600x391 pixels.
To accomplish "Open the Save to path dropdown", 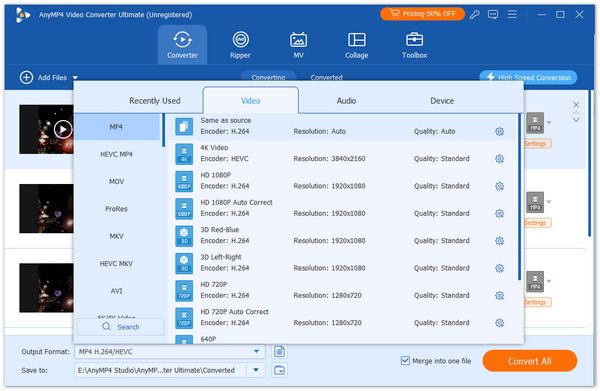I will (x=256, y=370).
